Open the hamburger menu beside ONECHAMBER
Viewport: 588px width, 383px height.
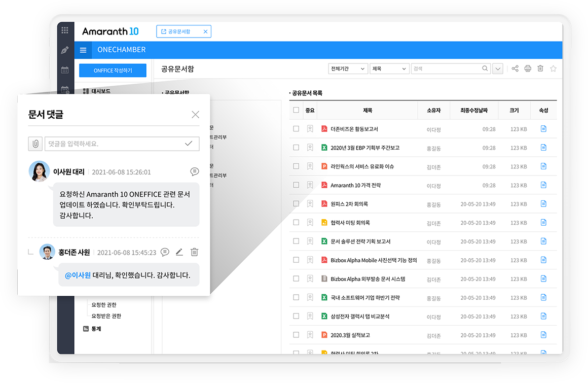83,50
